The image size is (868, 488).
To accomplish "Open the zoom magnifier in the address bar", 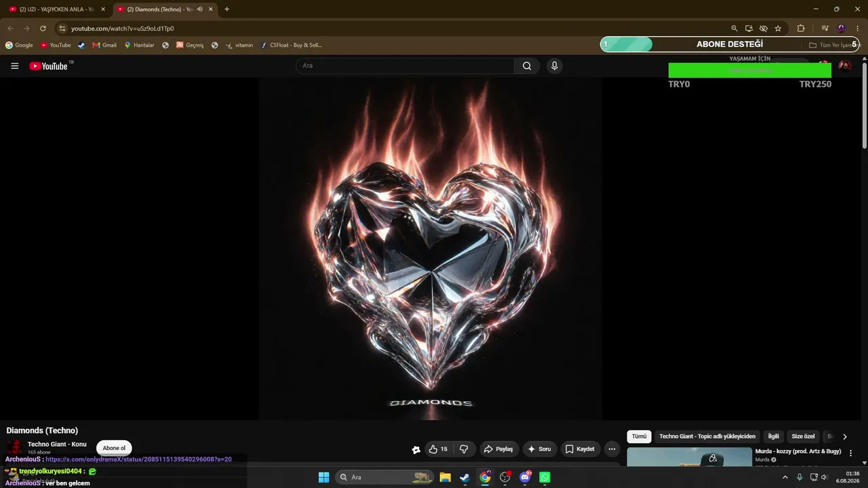I will [x=734, y=28].
